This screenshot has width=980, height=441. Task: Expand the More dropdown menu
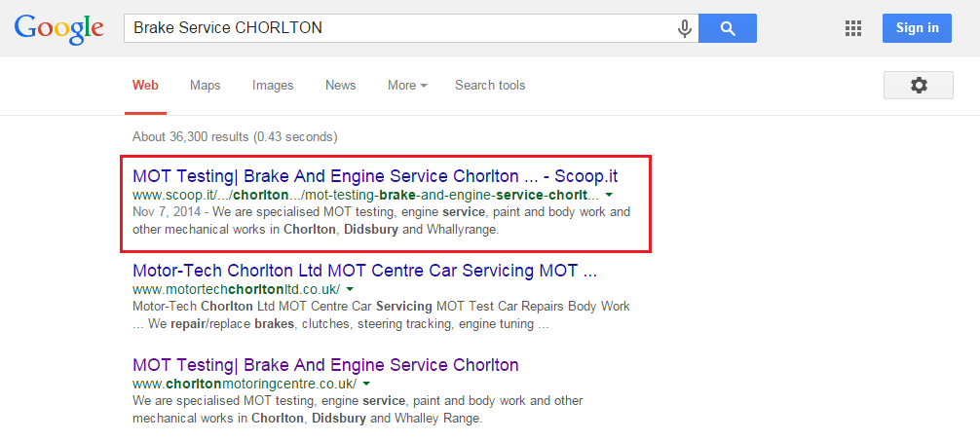[x=407, y=86]
